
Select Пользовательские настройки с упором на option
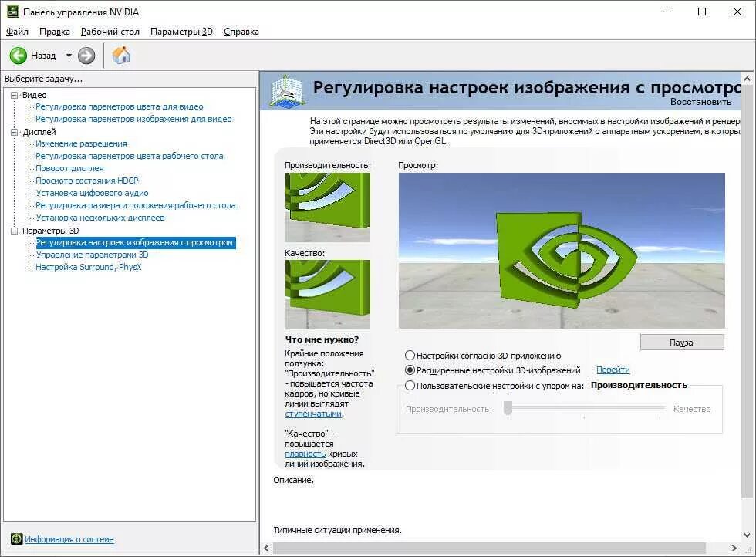coord(410,386)
